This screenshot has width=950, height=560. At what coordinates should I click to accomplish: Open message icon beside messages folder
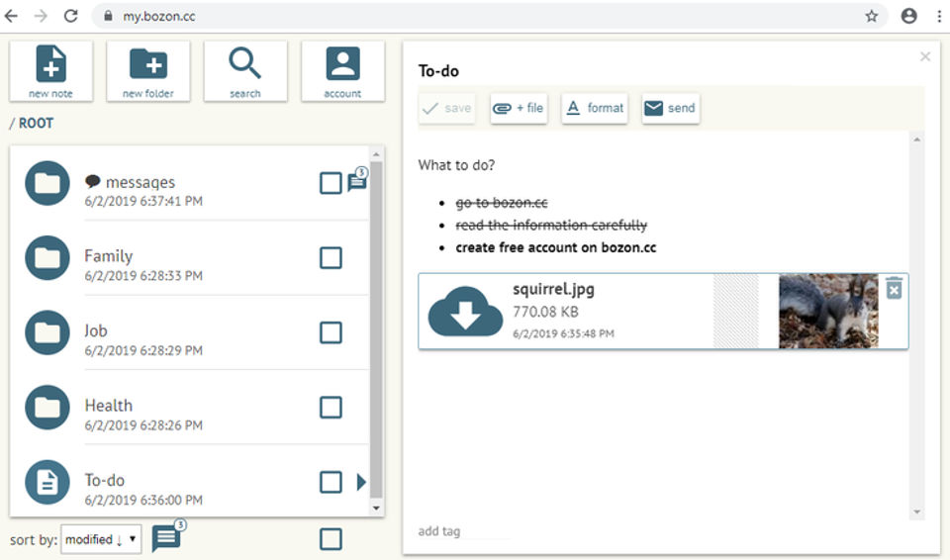(x=357, y=182)
